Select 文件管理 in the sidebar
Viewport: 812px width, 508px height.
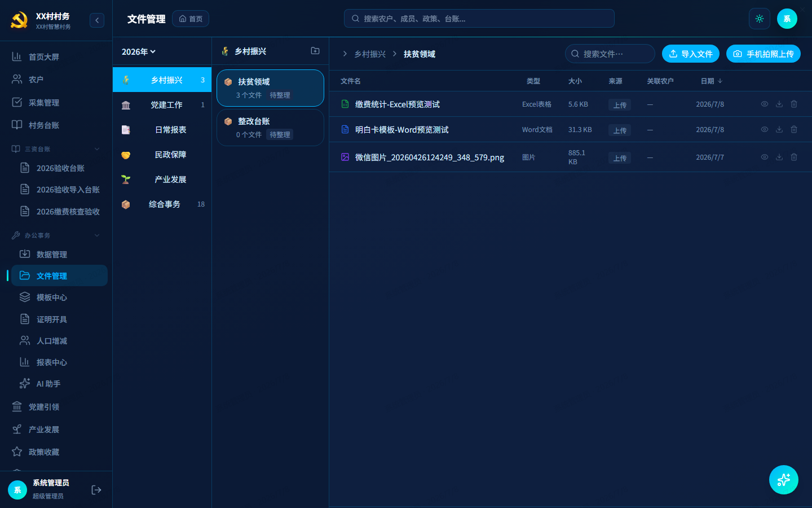click(60, 275)
